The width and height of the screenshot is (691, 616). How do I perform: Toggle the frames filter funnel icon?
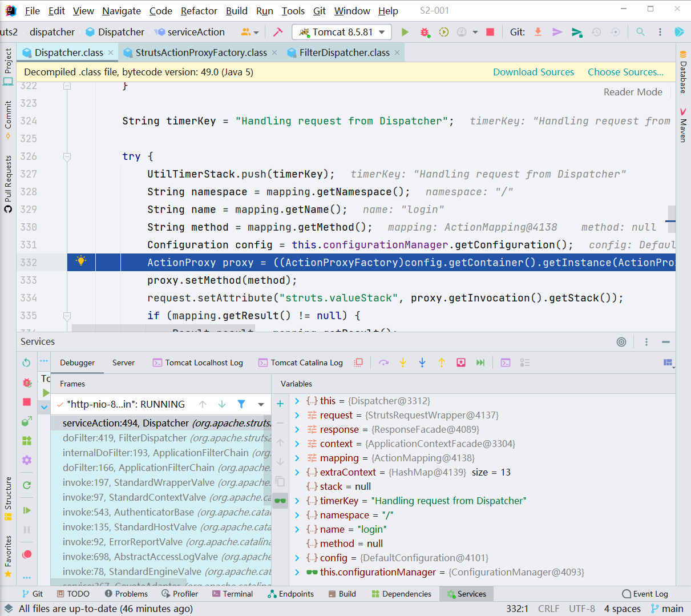[241, 404]
